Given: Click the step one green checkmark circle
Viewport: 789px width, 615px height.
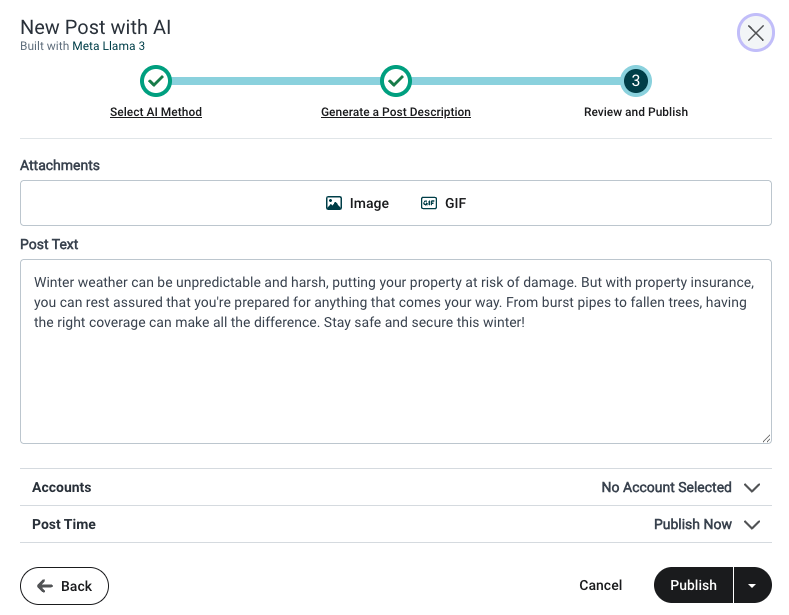Looking at the screenshot, I should [156, 81].
